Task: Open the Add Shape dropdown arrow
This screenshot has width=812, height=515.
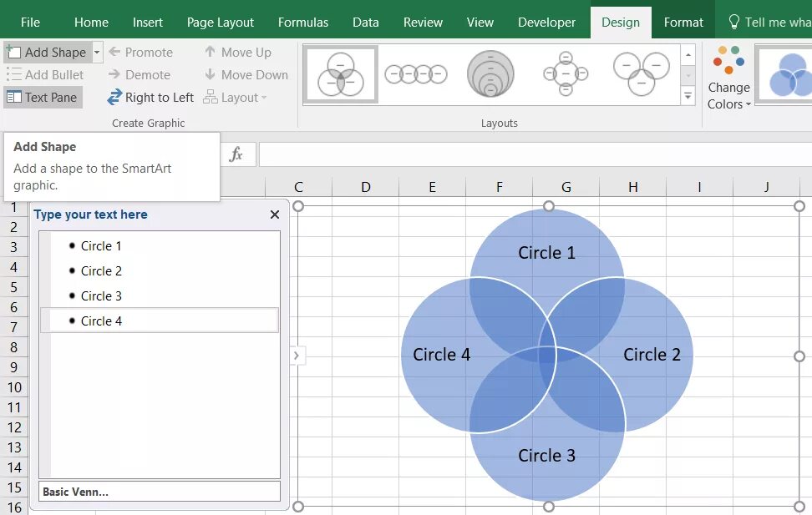Action: (x=96, y=52)
